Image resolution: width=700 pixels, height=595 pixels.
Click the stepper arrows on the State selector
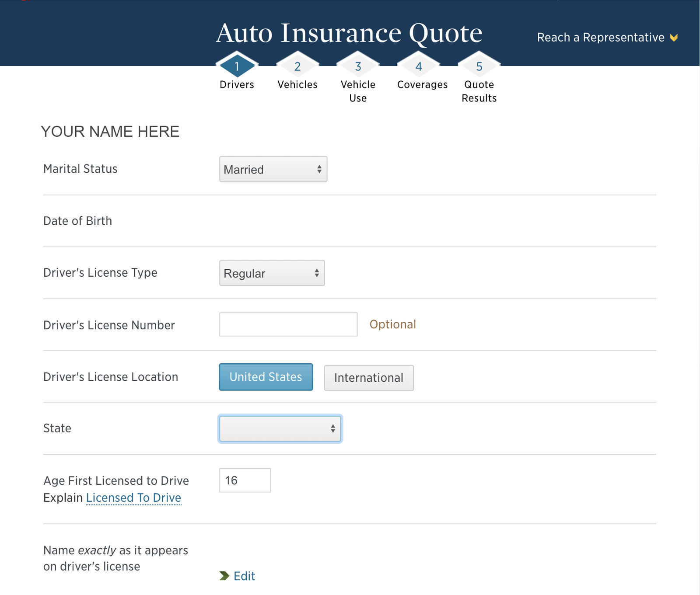click(x=332, y=428)
